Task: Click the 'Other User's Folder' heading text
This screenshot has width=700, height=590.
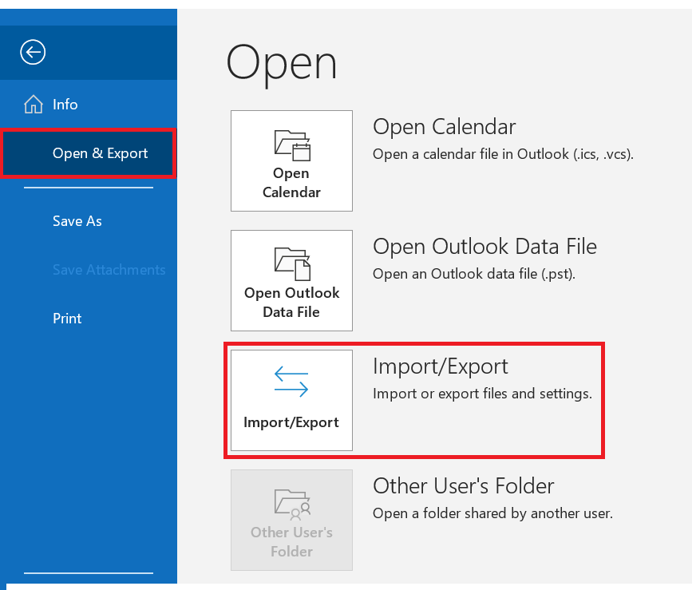Action: [464, 486]
